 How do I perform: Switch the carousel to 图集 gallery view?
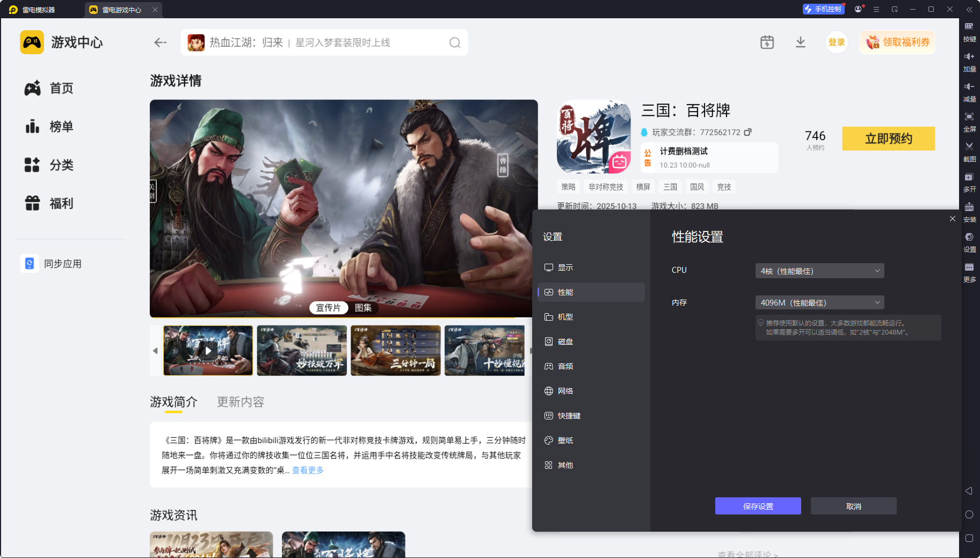tap(364, 307)
